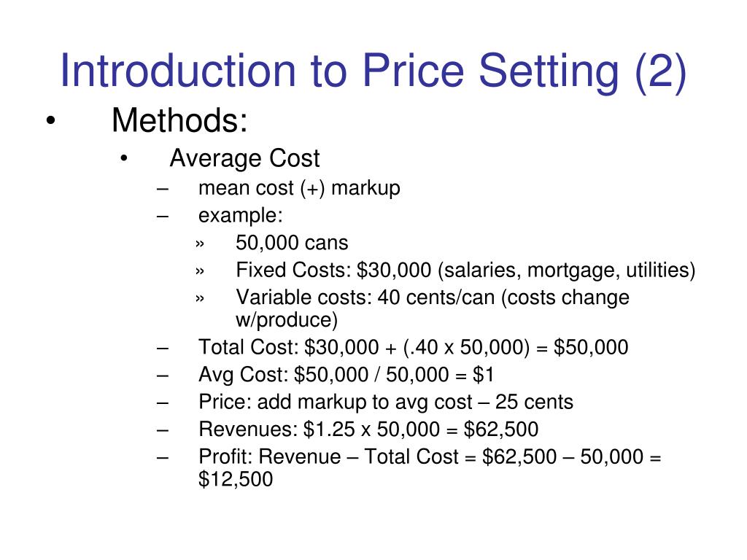Select the 'Profit: Revenue – Total Cost' line
The height and width of the screenshot is (560, 747).
pos(430,456)
